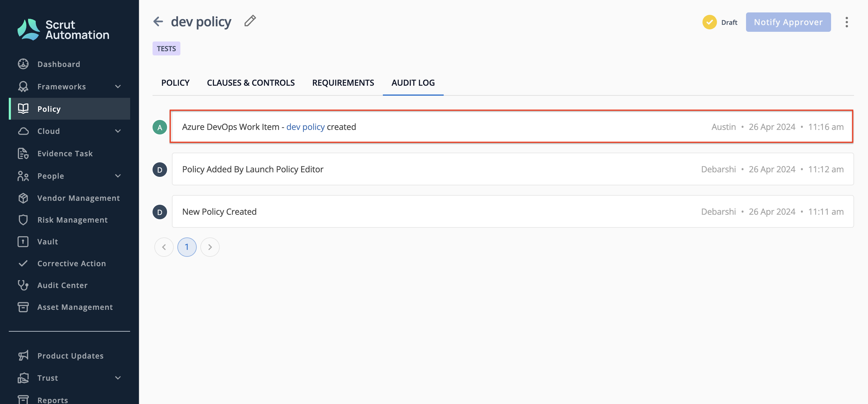Go to next page of audit log
868x404 pixels.
click(x=210, y=247)
